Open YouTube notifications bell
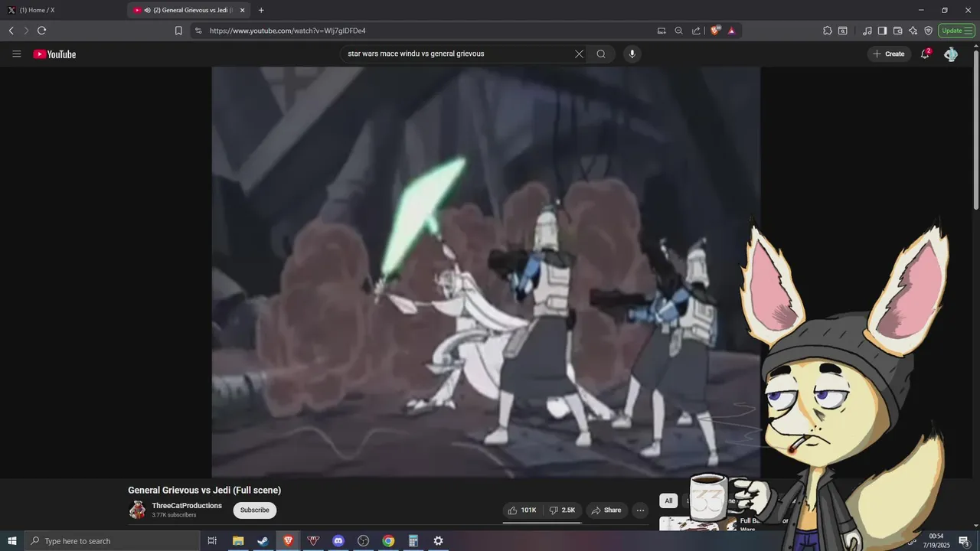This screenshot has width=980, height=551. coord(925,54)
